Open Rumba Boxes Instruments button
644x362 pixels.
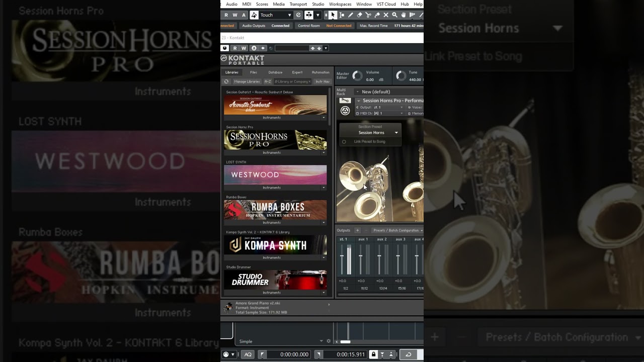272,223
